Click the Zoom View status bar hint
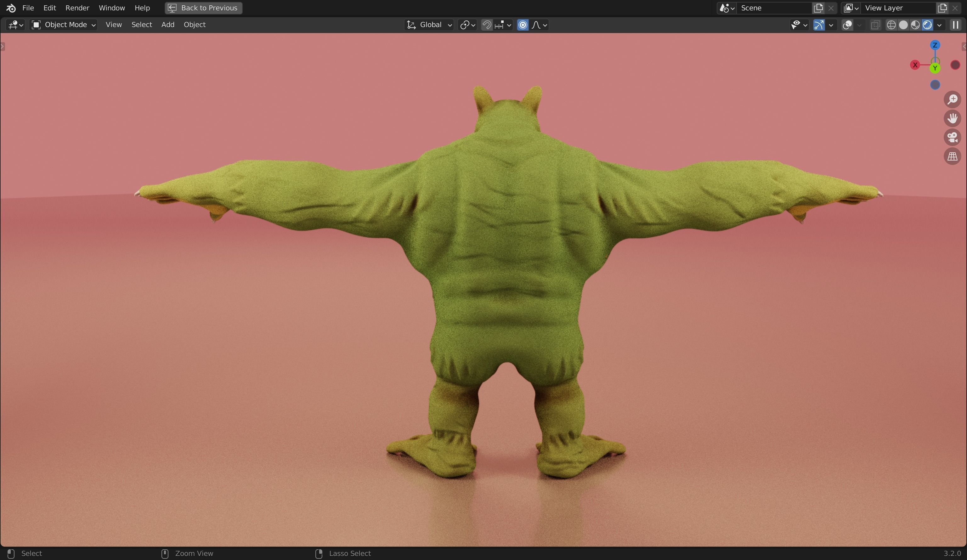 click(x=194, y=553)
